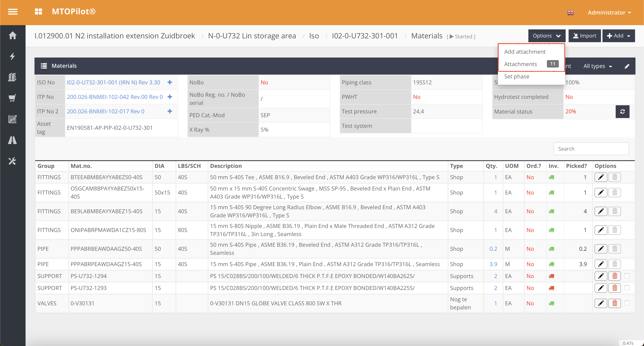
Task: Tick the checkbox for PS-U732-1294 row
Action: coord(627,276)
